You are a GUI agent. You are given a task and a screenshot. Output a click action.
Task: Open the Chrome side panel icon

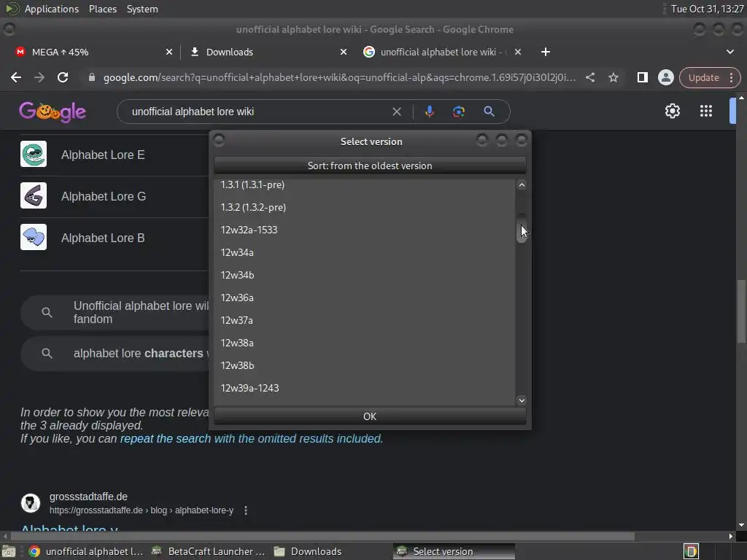tap(642, 77)
